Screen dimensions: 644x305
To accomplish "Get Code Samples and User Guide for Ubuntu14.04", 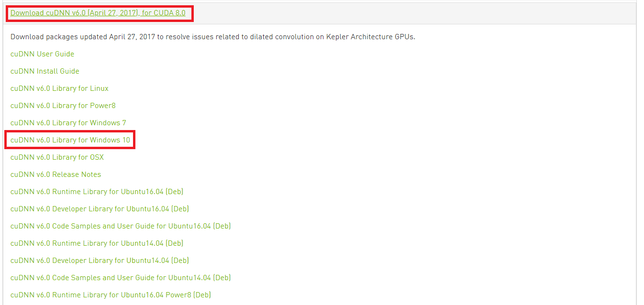I will 121,278.
